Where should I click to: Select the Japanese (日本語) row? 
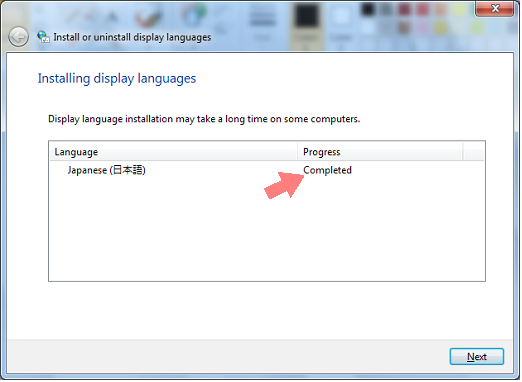tap(267, 171)
